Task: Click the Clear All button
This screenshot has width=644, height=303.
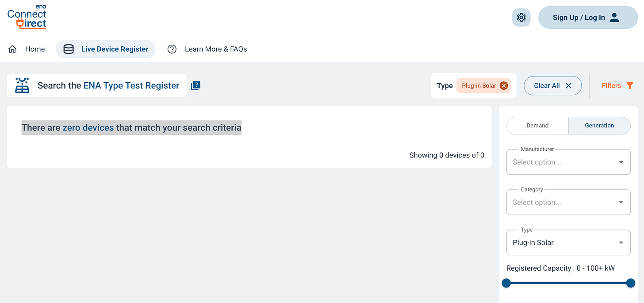Action: click(553, 86)
